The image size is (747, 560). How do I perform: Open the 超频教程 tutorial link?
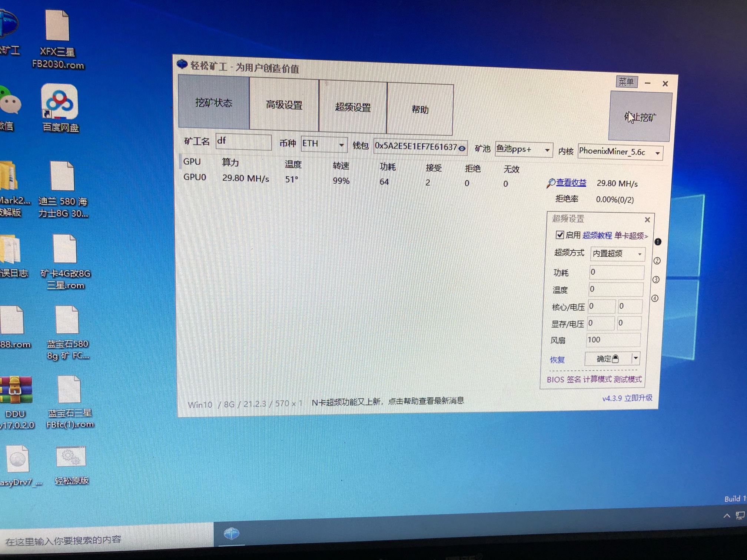[x=597, y=235]
